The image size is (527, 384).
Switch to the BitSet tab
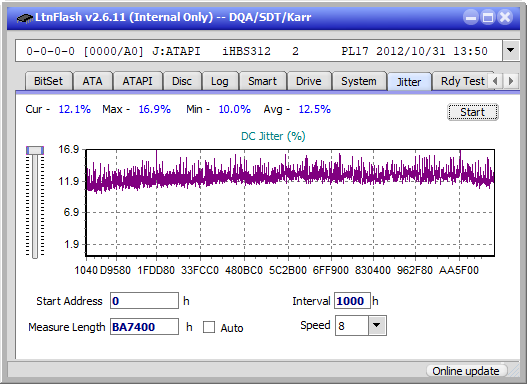click(48, 81)
